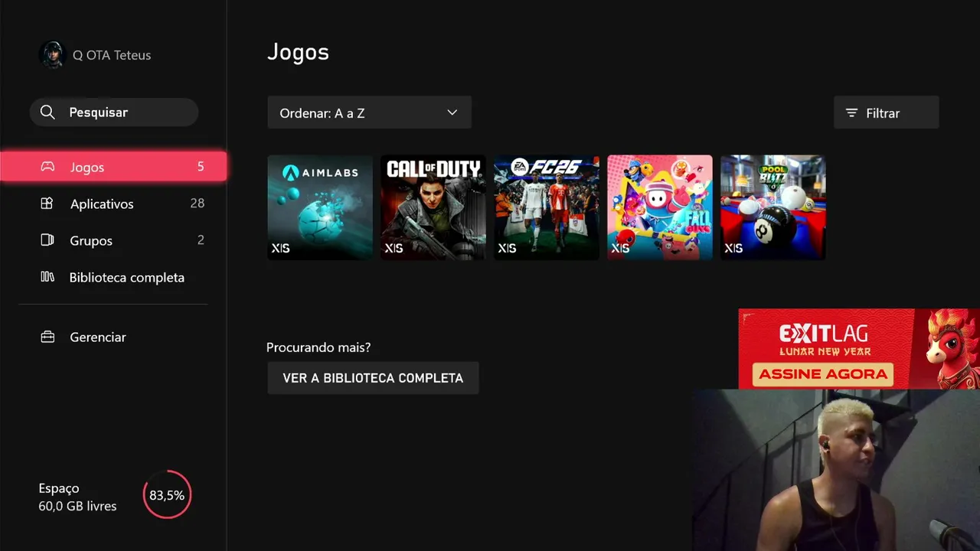Click the Aplicativos count number 28
The width and height of the screenshot is (980, 551).
198,204
